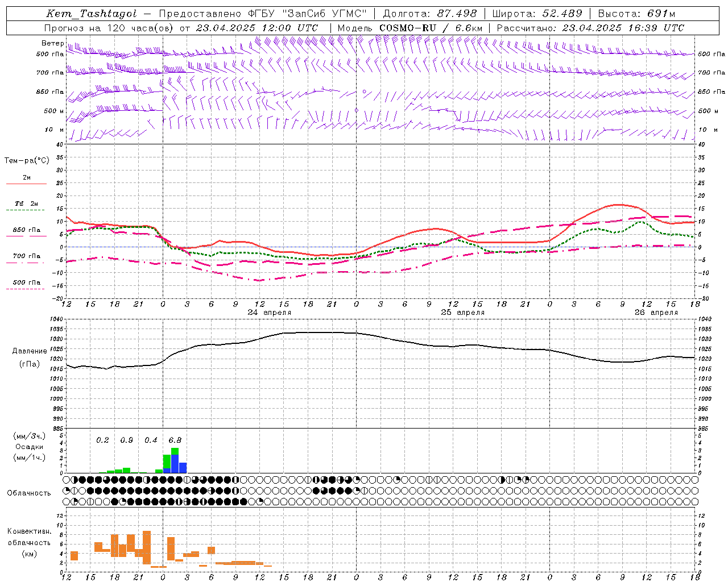Click the 'Тем-ра(°C)' temperature label
This screenshot has width=728, height=582.
(27, 161)
